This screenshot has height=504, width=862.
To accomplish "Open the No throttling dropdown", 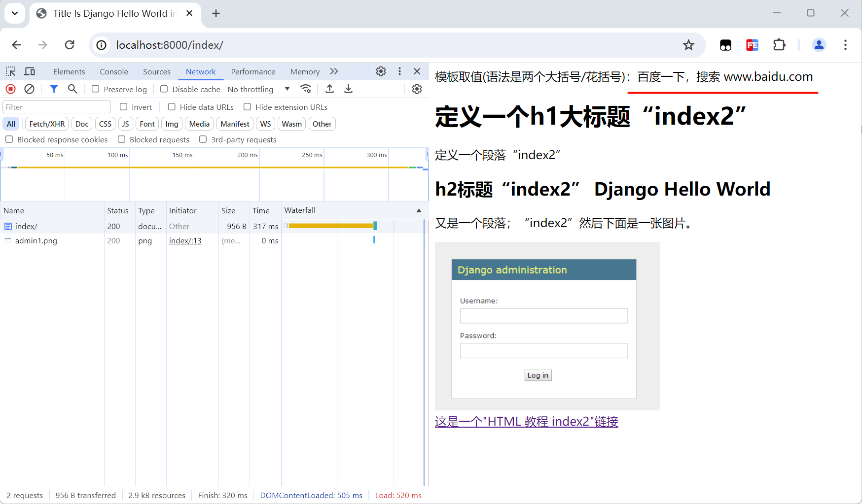I will (258, 89).
